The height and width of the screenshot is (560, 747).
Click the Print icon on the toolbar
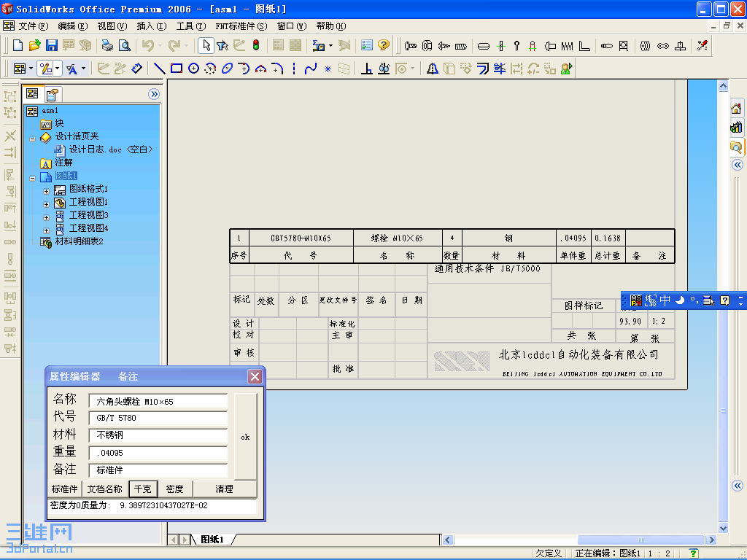(107, 45)
